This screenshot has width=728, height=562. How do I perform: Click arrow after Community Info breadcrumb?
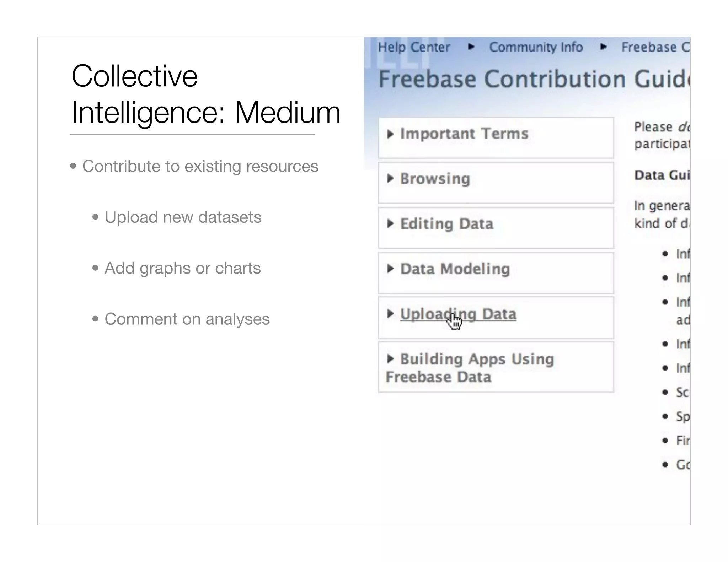pyautogui.click(x=603, y=47)
